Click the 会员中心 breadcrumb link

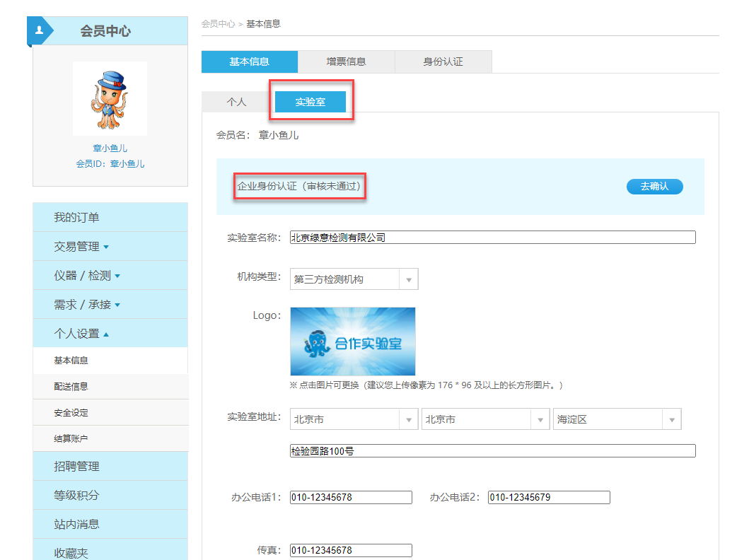[x=218, y=24]
